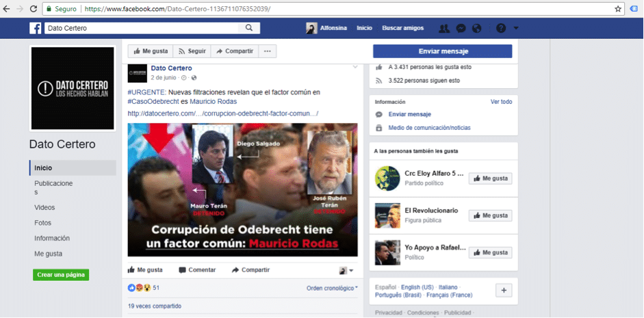The width and height of the screenshot is (644, 318).
Task: Expand the Orden cronológico dropdown
Action: [x=332, y=288]
